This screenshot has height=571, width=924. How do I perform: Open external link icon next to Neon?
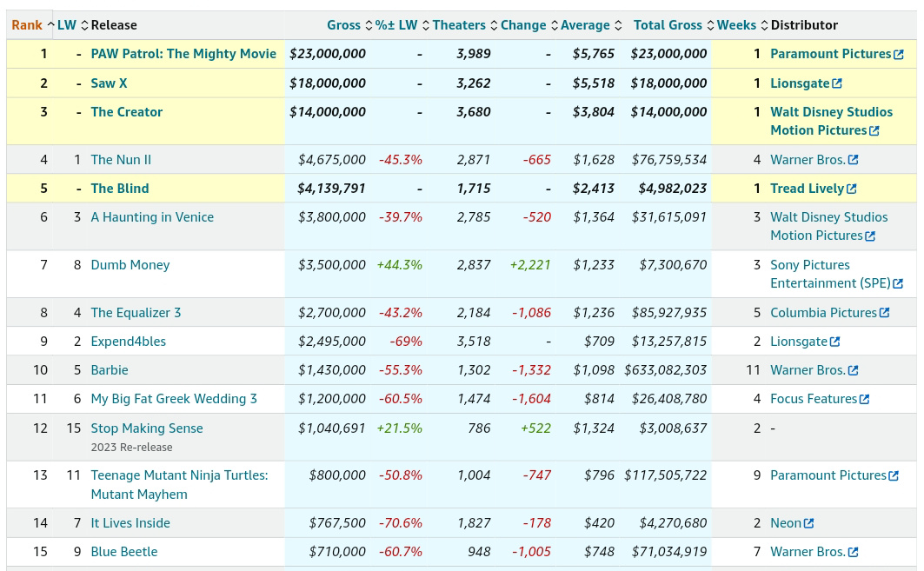click(809, 523)
